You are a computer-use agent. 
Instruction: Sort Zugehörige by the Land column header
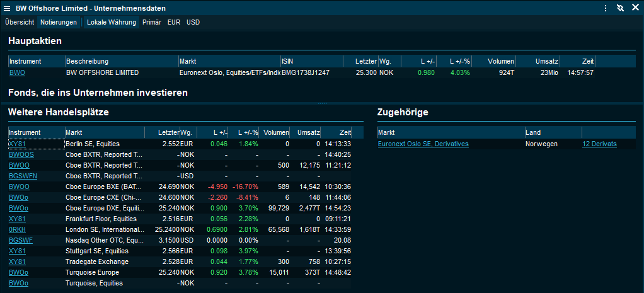(x=533, y=133)
